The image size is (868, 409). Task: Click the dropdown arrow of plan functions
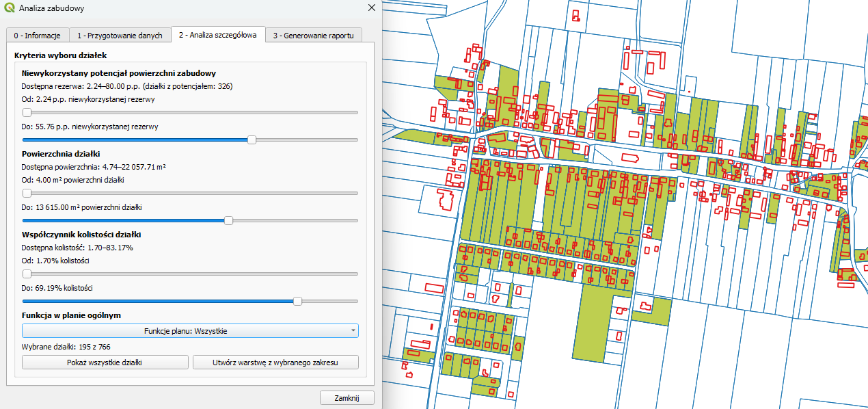[x=353, y=331]
